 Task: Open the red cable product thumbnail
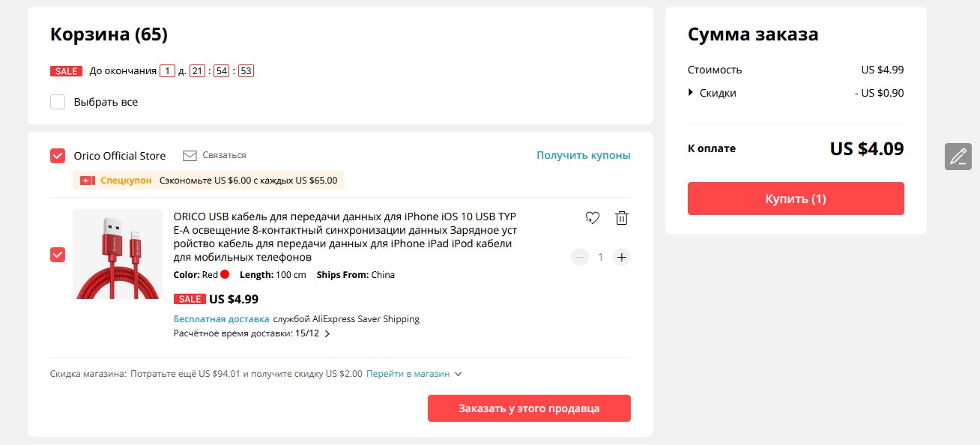coord(118,254)
